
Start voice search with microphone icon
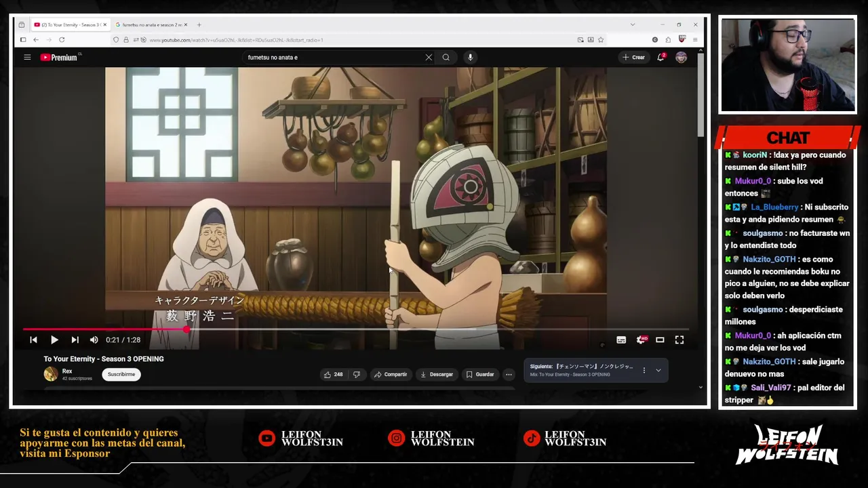pos(470,58)
